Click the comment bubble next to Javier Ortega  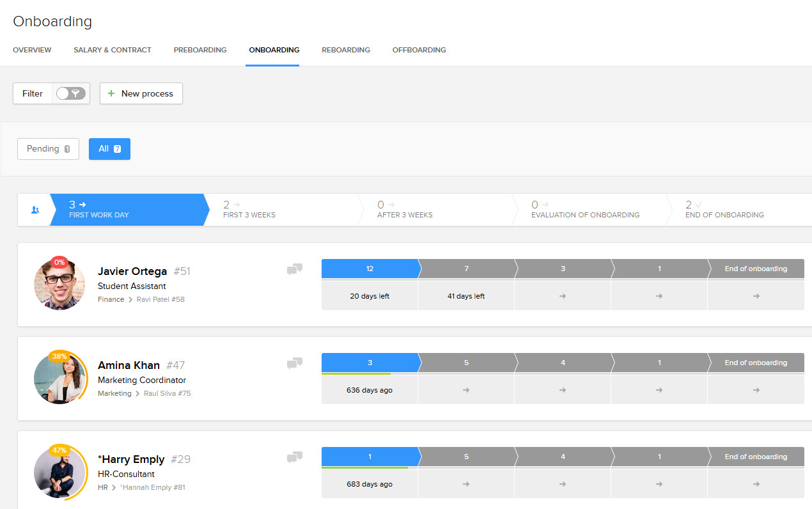pyautogui.click(x=294, y=269)
